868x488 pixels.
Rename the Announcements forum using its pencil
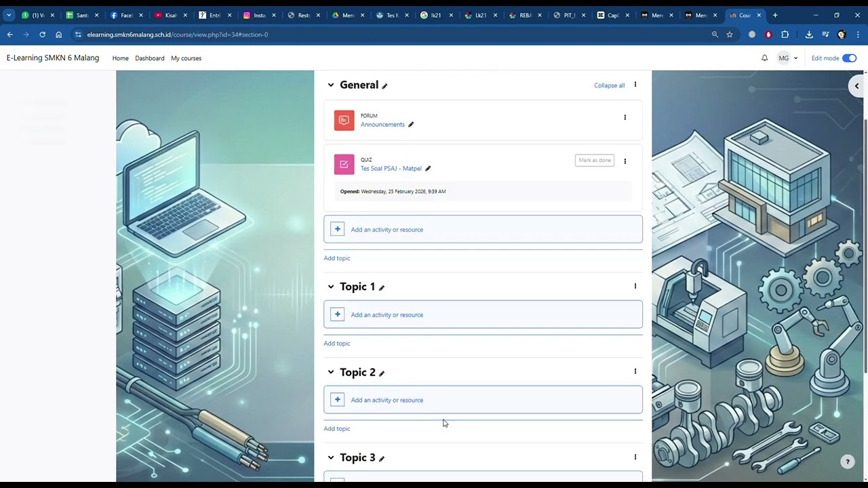(x=411, y=125)
